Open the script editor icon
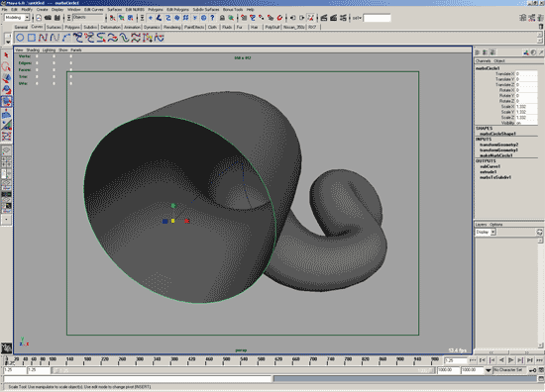Screen dimensions: 545x392 [541, 378]
